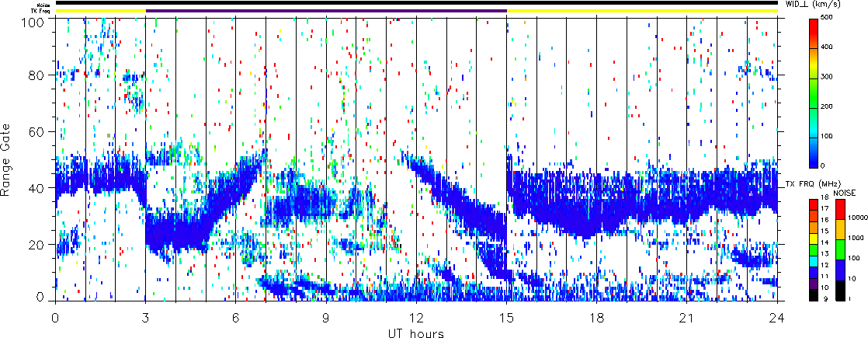Pick the green segment of NOISE colorbar
This screenshot has height=338, width=868.
(x=840, y=249)
